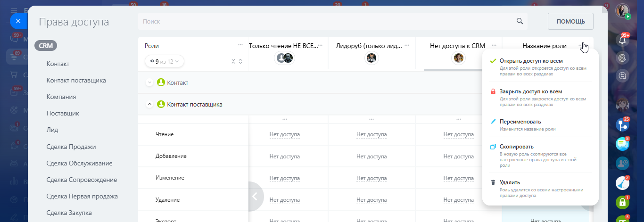Open Сделка Закупка section

tap(69, 213)
